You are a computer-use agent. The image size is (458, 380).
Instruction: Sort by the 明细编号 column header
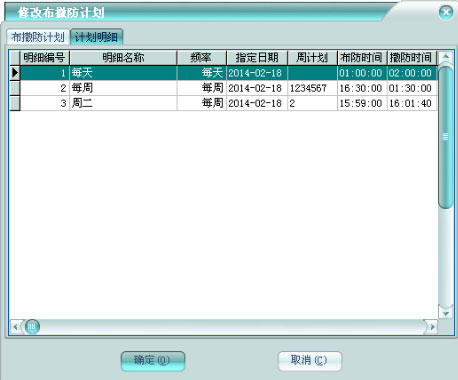45,58
